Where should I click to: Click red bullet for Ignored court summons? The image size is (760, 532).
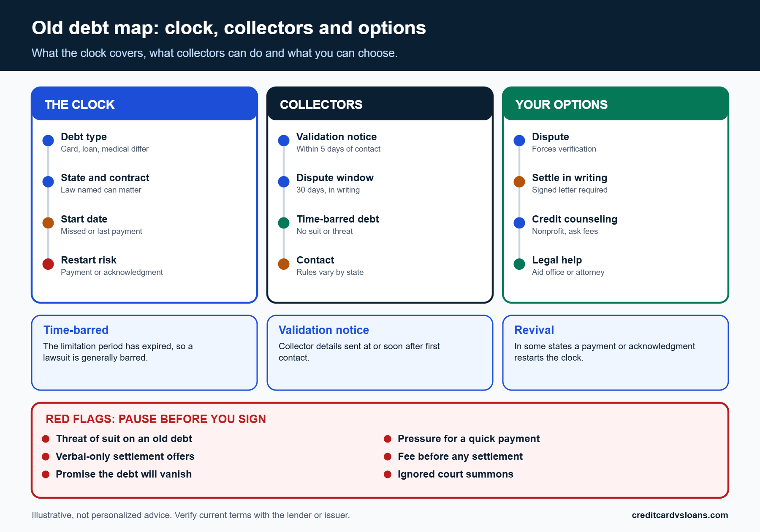point(388,474)
